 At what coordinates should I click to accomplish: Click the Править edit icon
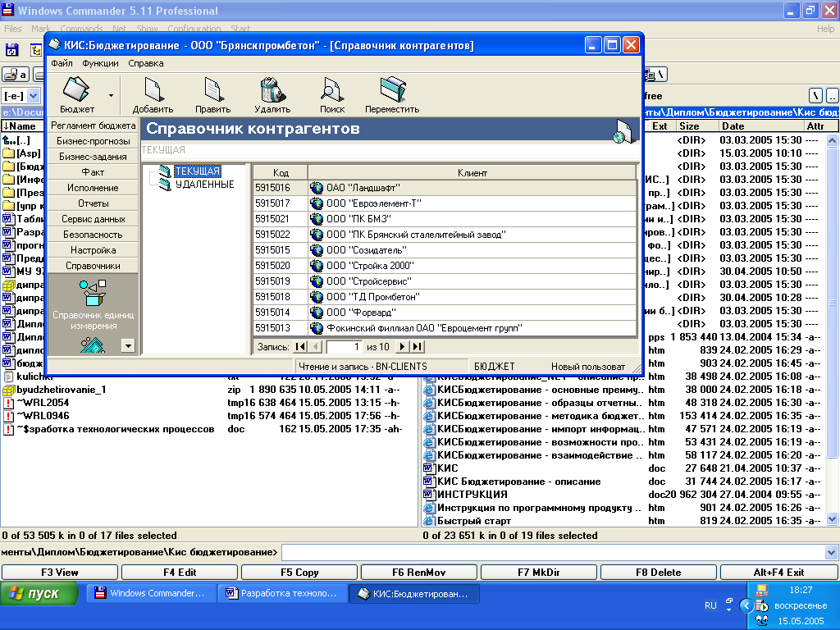point(212,89)
